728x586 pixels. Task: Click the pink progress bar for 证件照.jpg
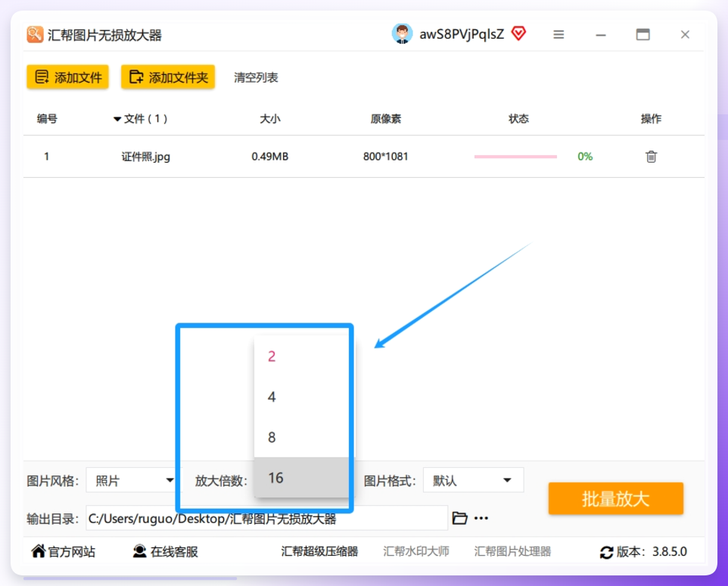pos(515,157)
